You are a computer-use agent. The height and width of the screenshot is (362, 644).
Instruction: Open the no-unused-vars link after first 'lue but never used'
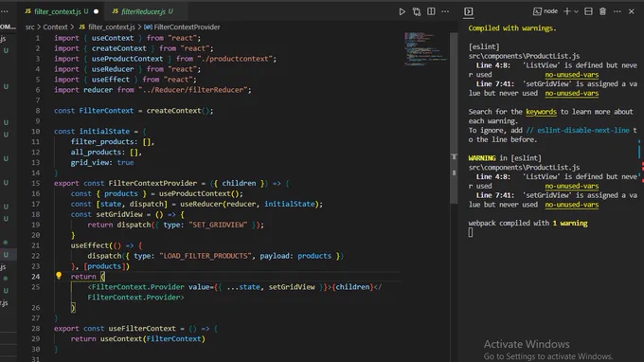pyautogui.click(x=572, y=93)
